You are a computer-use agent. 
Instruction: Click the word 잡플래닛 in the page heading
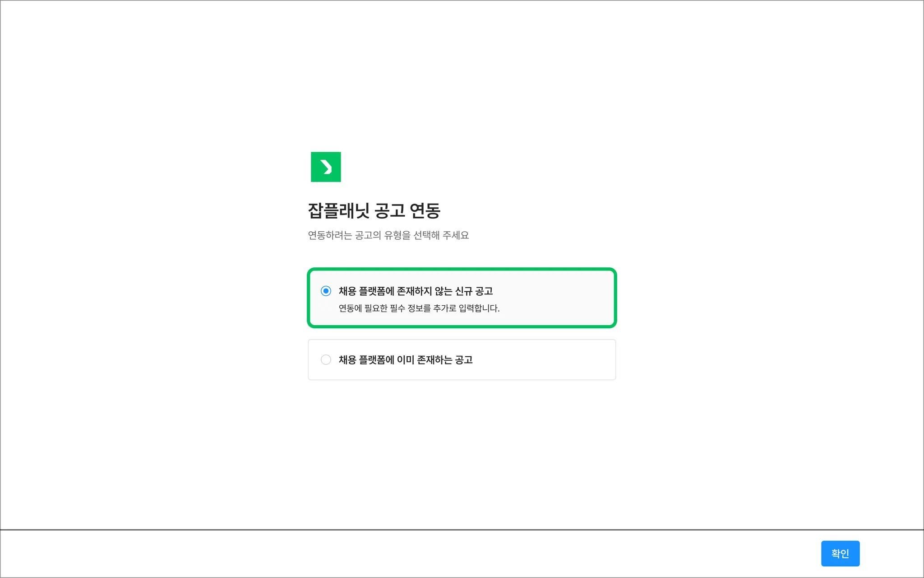(x=338, y=210)
